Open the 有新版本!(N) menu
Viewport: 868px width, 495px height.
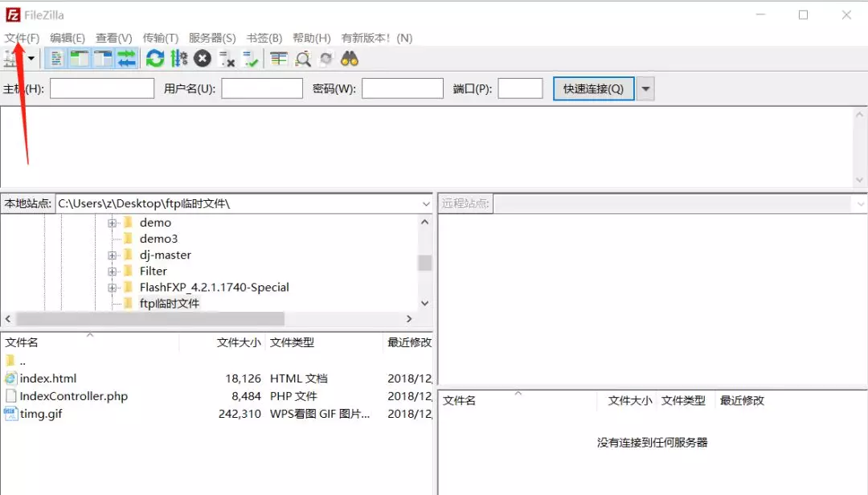point(377,38)
